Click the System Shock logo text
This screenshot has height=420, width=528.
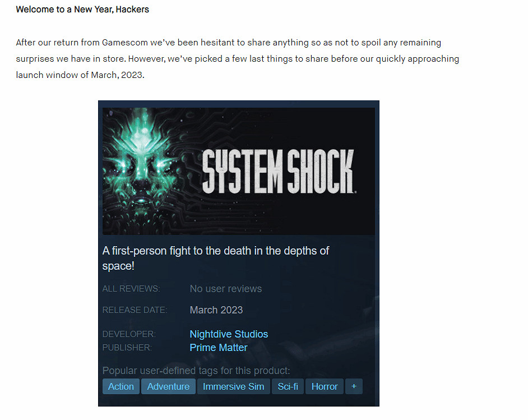pos(278,172)
